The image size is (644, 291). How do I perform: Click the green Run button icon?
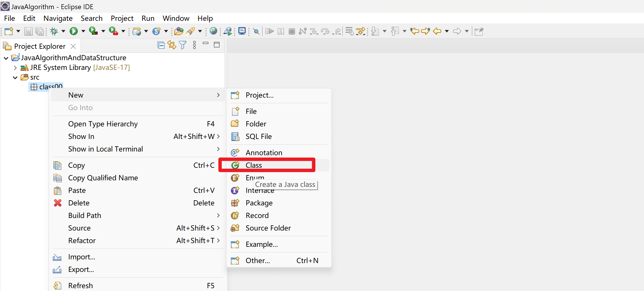(x=74, y=31)
